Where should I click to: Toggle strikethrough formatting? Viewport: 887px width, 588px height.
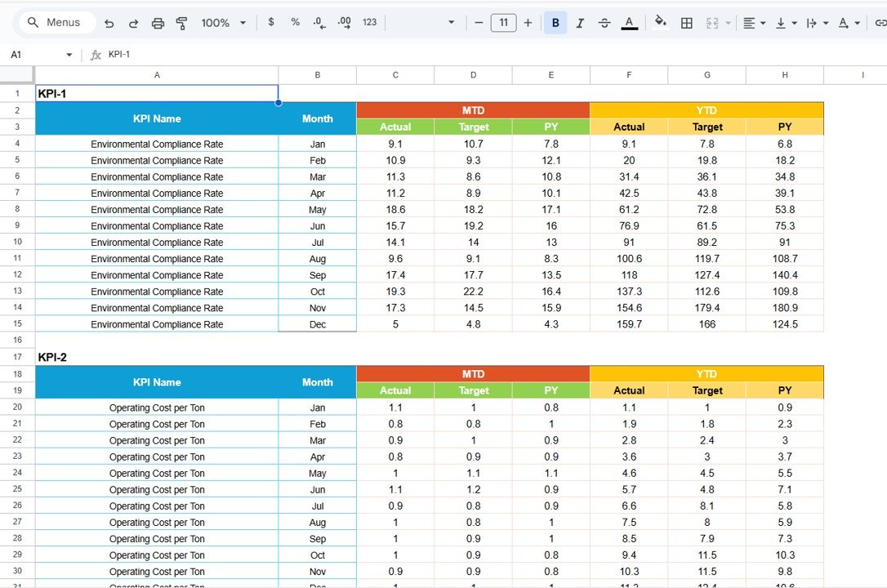[x=604, y=22]
